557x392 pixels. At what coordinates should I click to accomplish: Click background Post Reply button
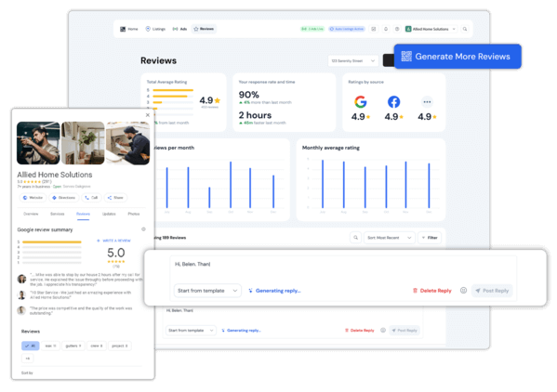point(404,331)
